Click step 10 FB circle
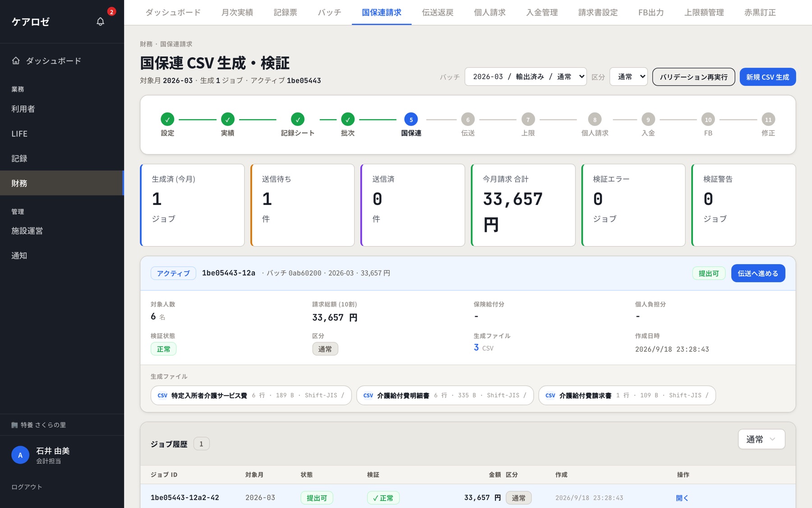Screen dimensions: 812x508 coord(708,119)
